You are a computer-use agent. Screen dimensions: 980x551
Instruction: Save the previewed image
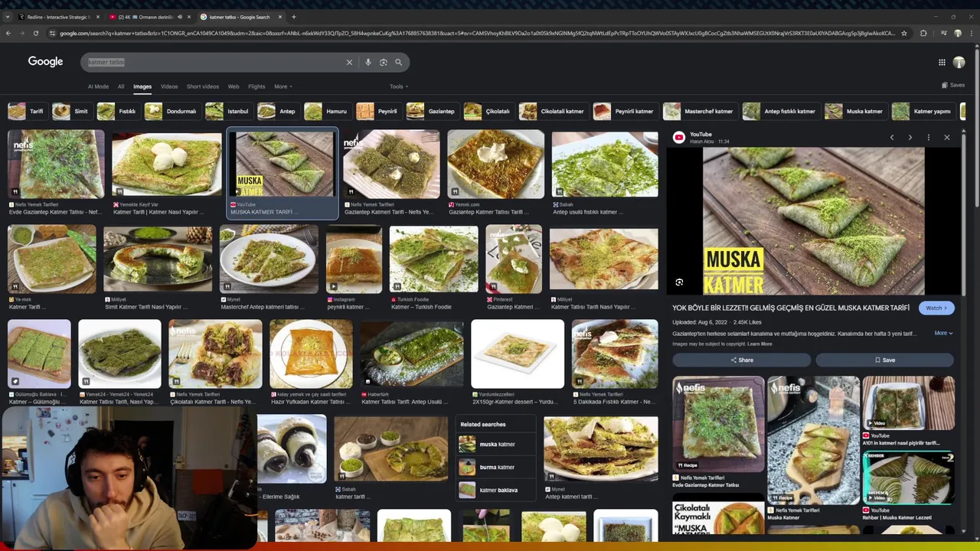[x=884, y=360]
